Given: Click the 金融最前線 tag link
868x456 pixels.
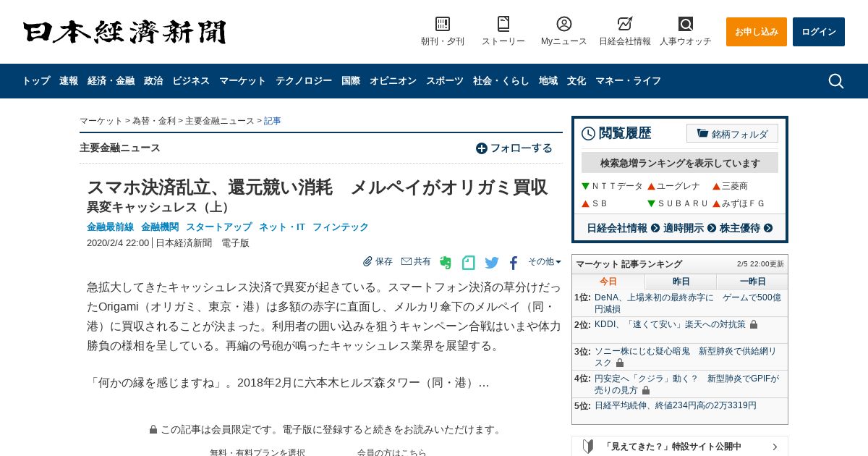Looking at the screenshot, I should [x=110, y=227].
